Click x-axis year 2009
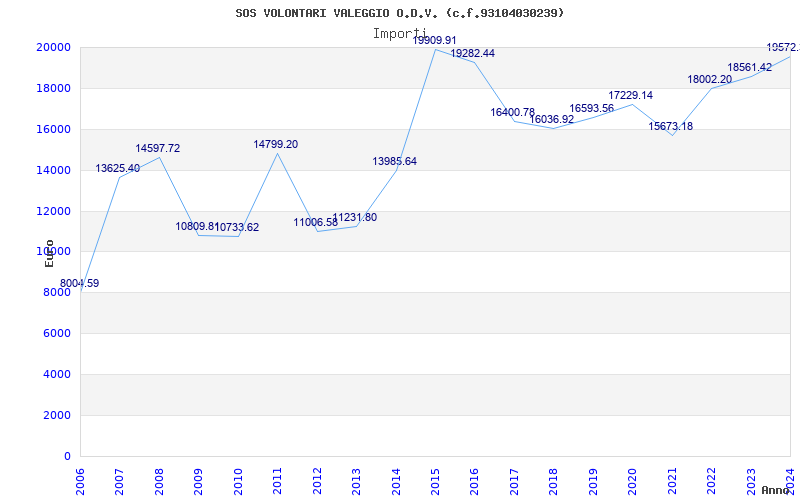 198,482
